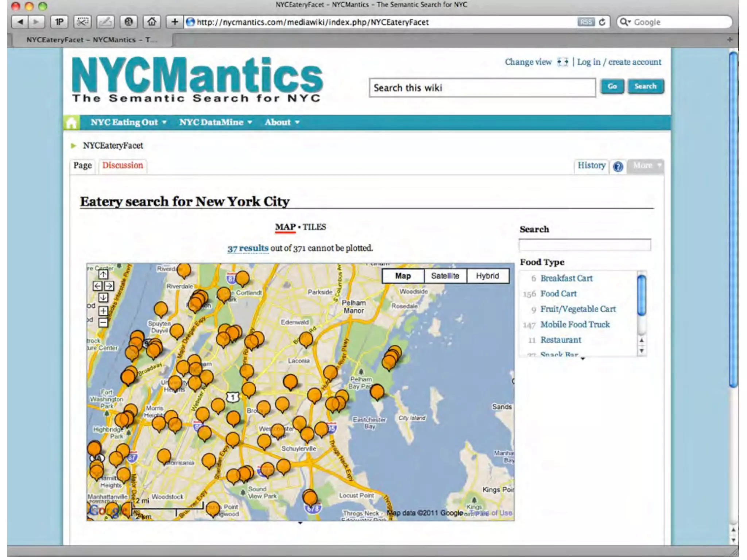Switch to the TILES view
This screenshot has width=747, height=560.
click(x=314, y=227)
